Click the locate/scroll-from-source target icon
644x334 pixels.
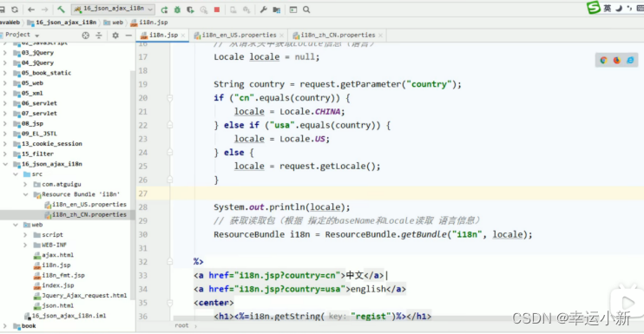[85, 36]
